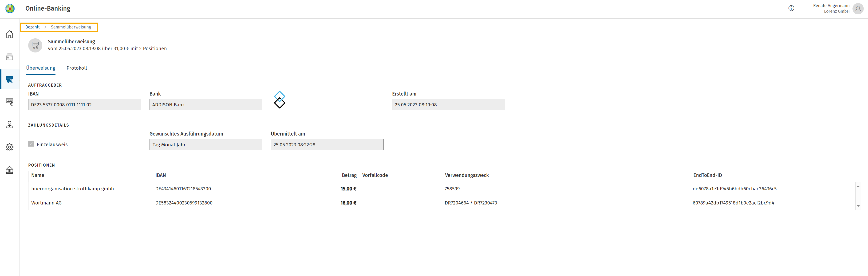868x276 pixels.
Task: Click the IBAN column header in positions
Action: pos(161,176)
